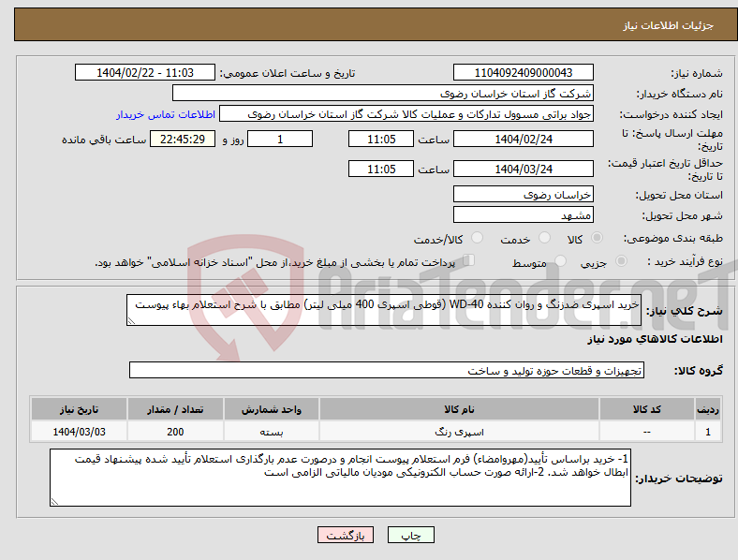Image resolution: width=738 pixels, height=560 pixels.
Task: Click the چاپ (print) button
Action: pos(410,535)
